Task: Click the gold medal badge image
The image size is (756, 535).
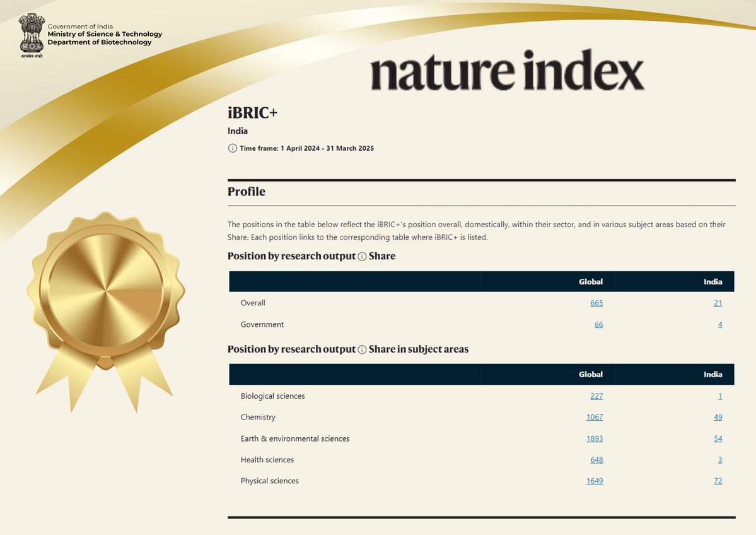Action: (x=105, y=312)
